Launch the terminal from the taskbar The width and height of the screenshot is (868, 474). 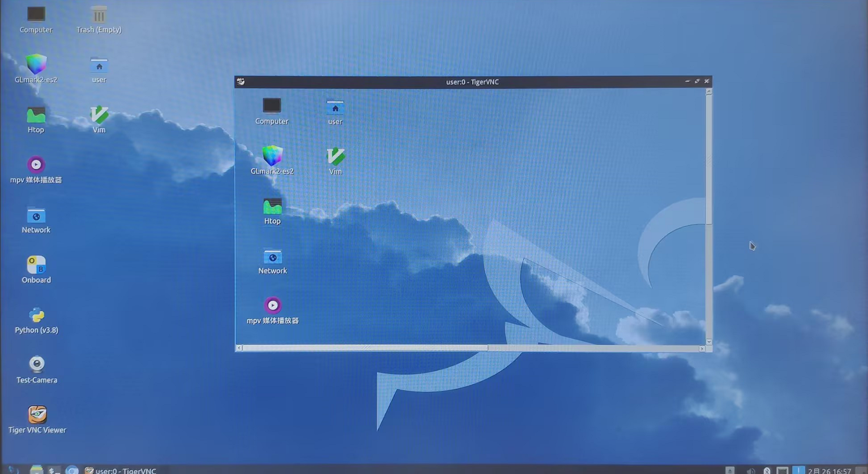point(54,470)
